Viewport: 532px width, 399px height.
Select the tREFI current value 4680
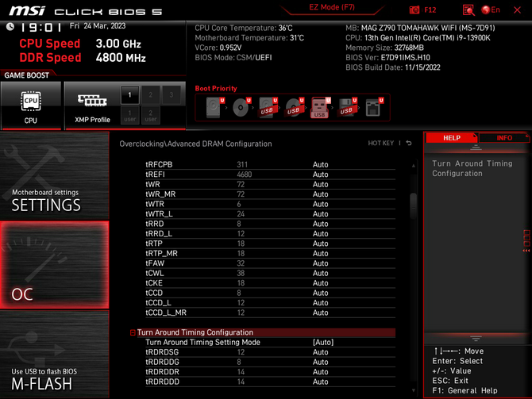tap(245, 175)
